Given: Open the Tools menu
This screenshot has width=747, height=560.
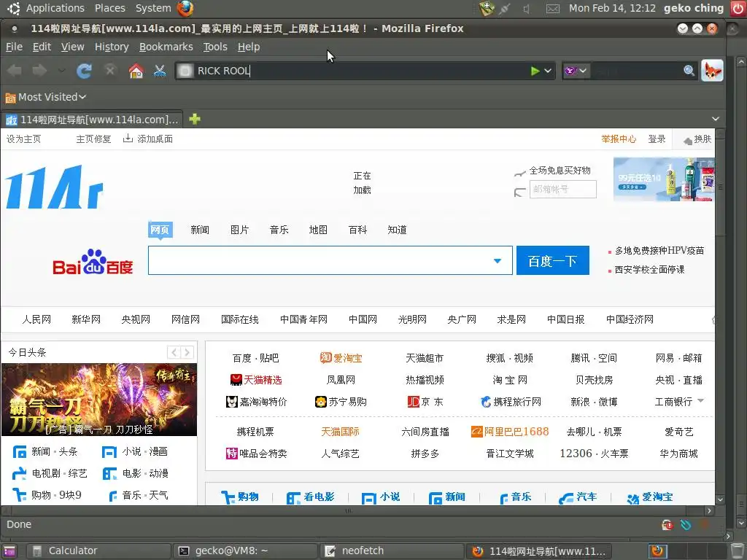Looking at the screenshot, I should tap(215, 47).
